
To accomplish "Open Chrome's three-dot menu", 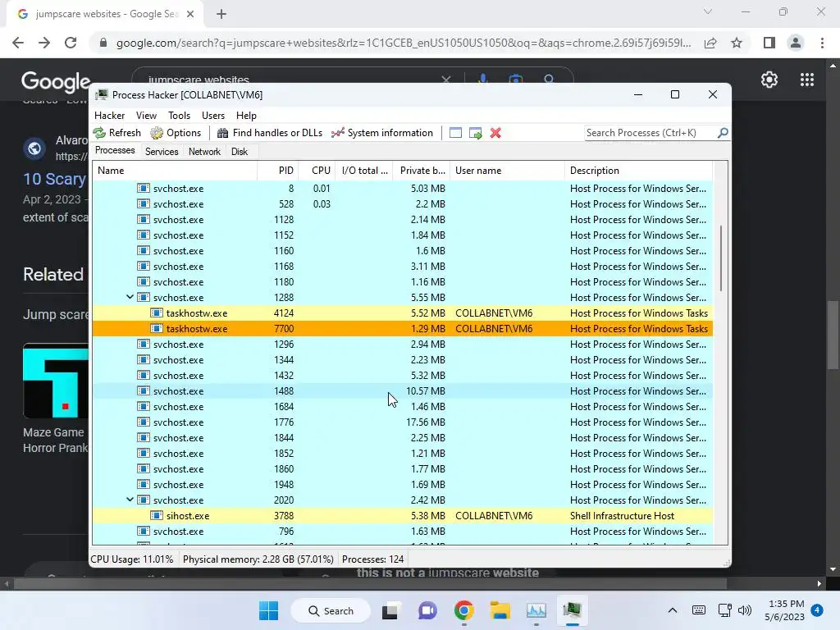I will (822, 43).
